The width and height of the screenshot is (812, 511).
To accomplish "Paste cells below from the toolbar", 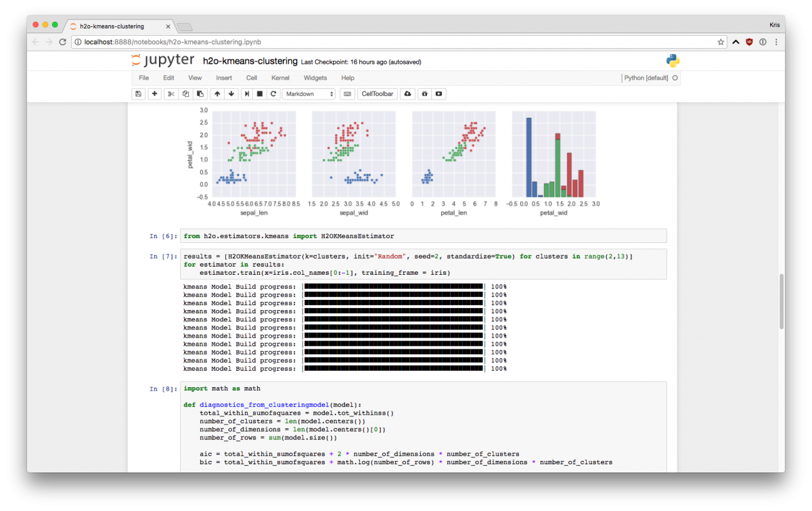I will tap(200, 94).
